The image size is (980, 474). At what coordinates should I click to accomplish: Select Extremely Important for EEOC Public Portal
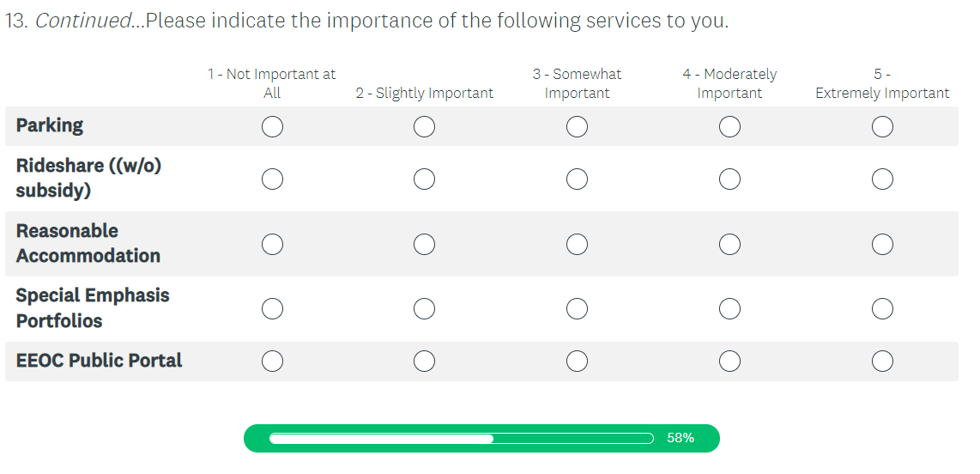coord(882,362)
